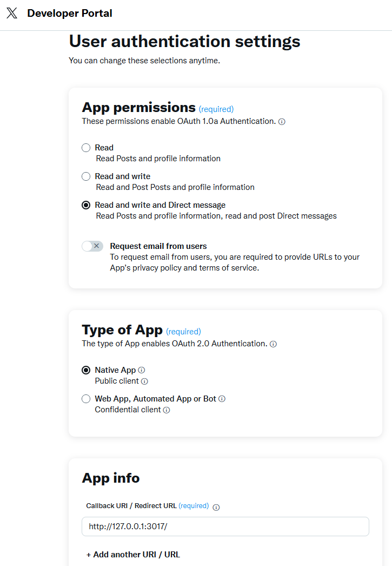392x566 pixels.
Task: Click the Read and write label text
Action: tap(123, 176)
